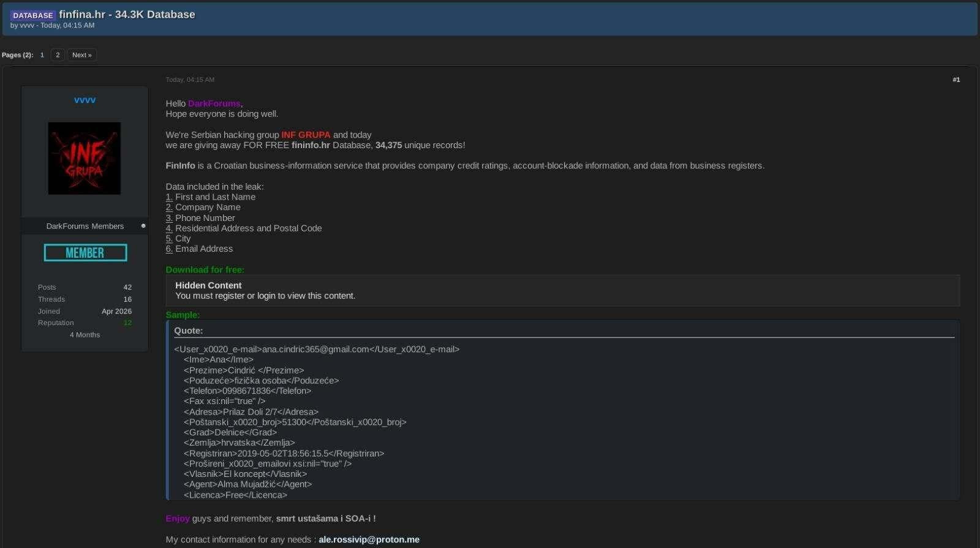980x548 pixels.
Task: Follow the login link in Hidden Content
Action: (x=266, y=296)
